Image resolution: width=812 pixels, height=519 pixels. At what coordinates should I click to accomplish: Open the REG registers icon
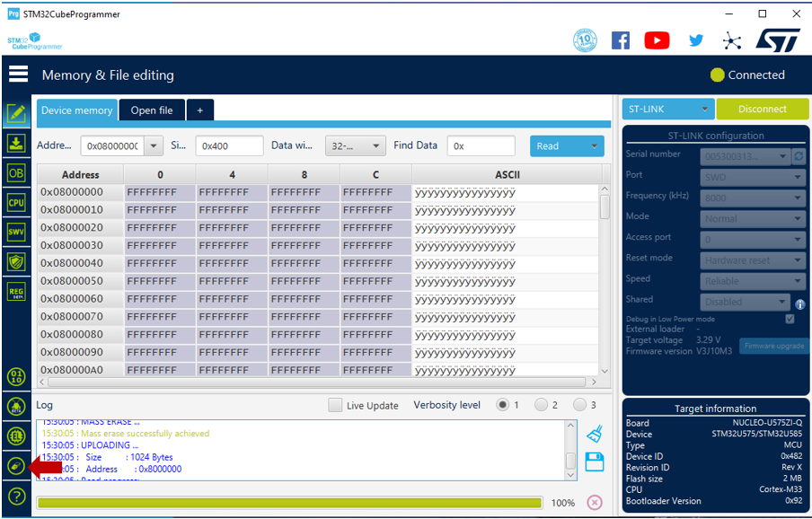click(x=16, y=291)
